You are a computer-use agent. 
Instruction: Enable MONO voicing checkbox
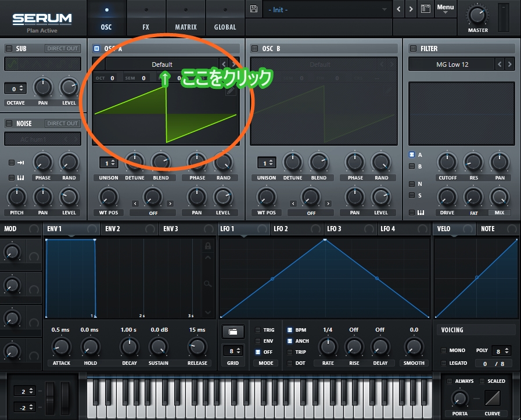click(x=444, y=350)
